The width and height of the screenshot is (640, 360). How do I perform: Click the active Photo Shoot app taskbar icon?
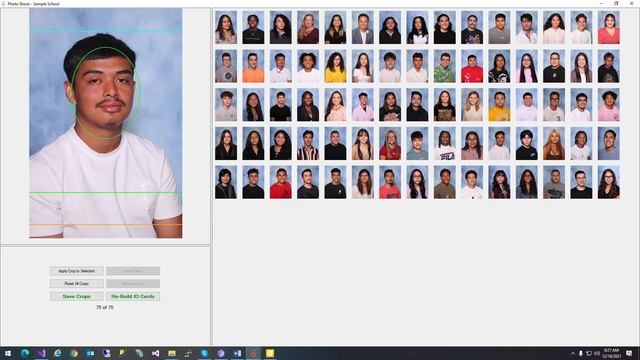click(x=253, y=353)
